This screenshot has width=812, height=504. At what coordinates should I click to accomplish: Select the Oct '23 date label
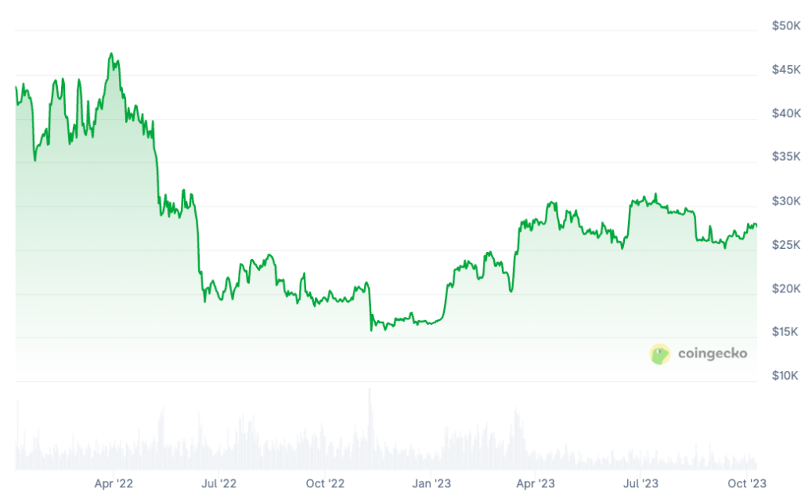[746, 483]
